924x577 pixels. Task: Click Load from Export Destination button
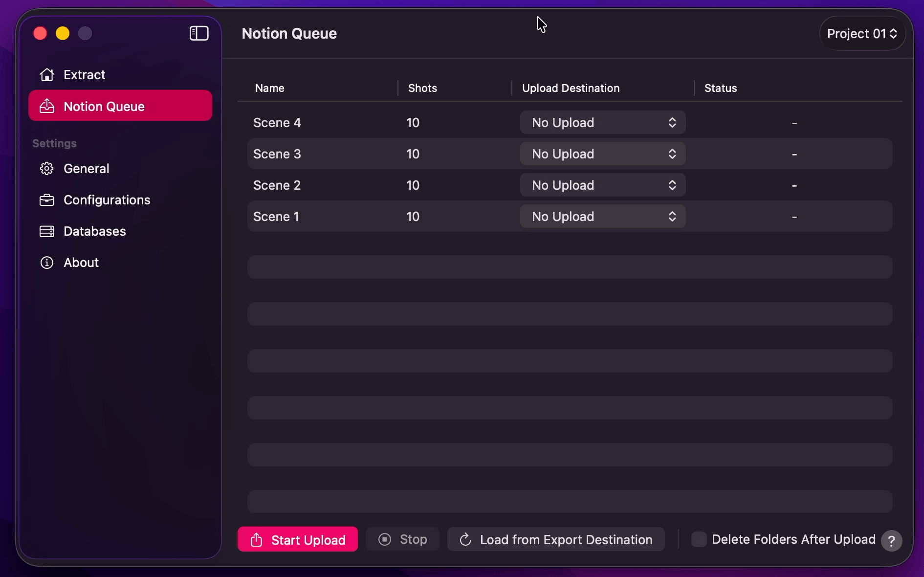click(556, 539)
